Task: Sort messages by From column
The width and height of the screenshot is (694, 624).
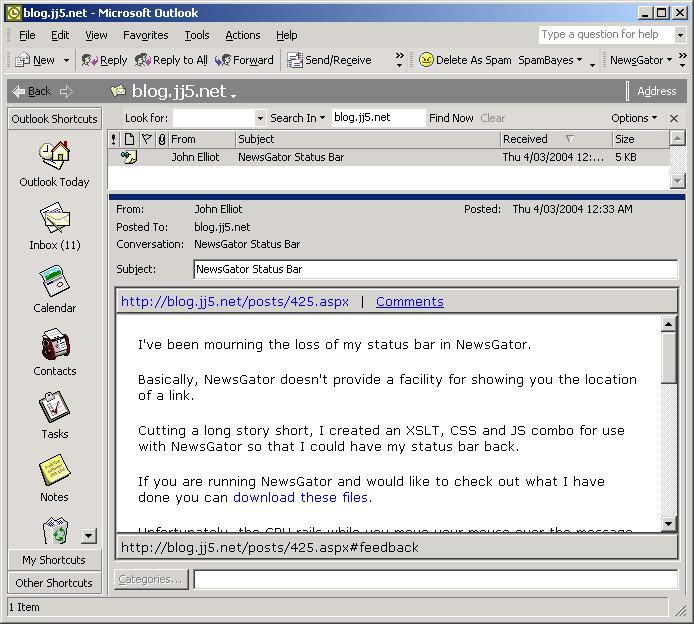Action: tap(202, 139)
